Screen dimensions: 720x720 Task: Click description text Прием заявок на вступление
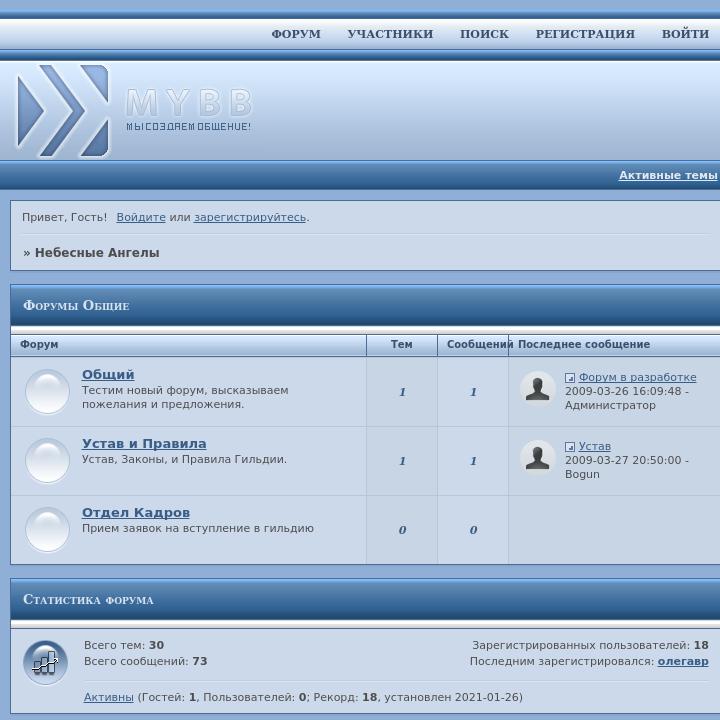point(197,528)
